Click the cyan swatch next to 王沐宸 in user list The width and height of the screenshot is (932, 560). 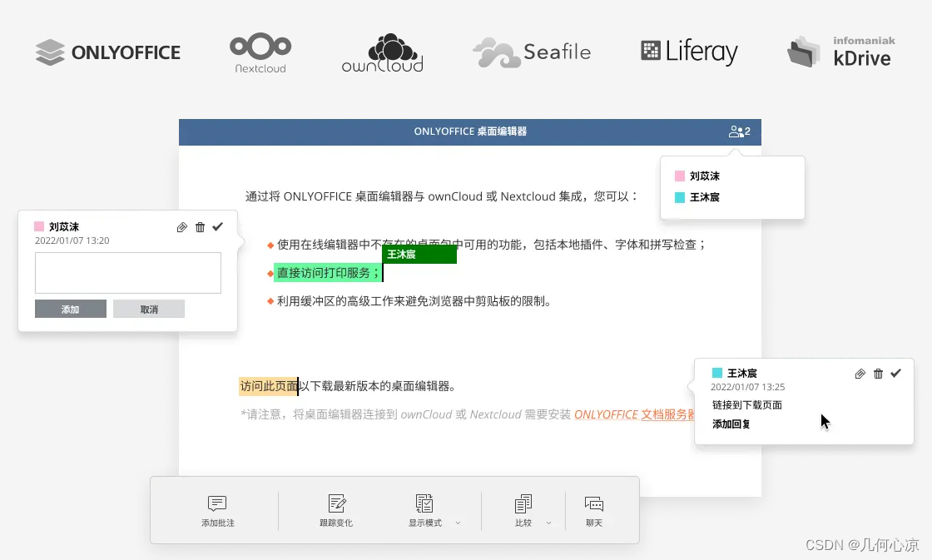click(x=680, y=197)
